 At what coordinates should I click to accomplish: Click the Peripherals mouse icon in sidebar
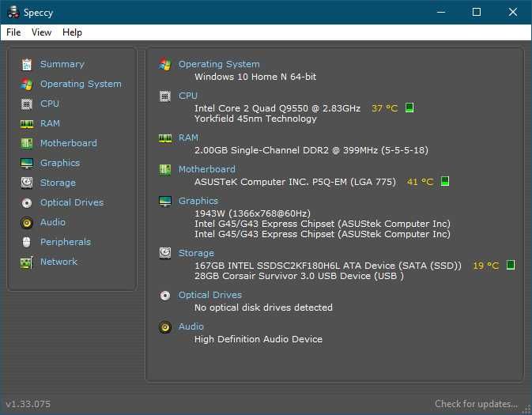pos(27,243)
